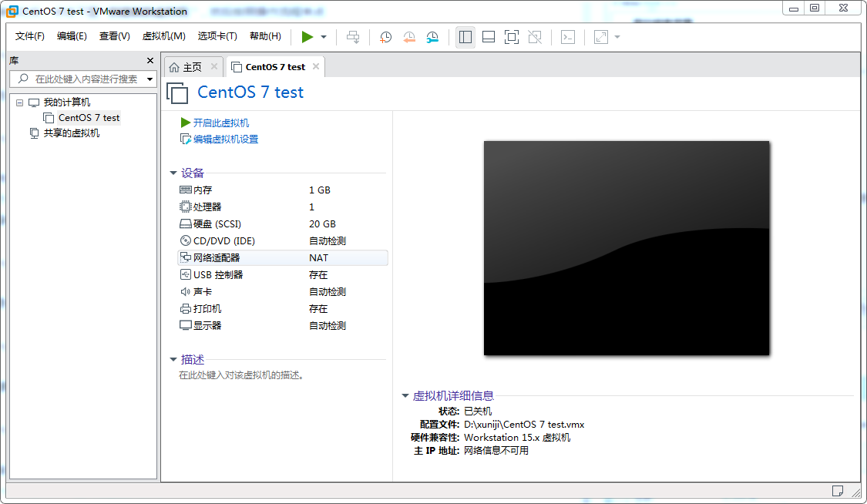Close the 主页 tab

[x=214, y=66]
